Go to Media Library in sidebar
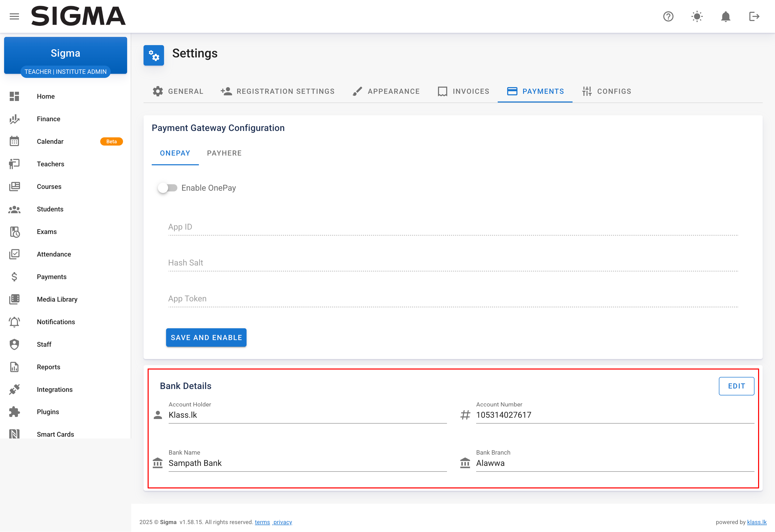 pos(65,299)
